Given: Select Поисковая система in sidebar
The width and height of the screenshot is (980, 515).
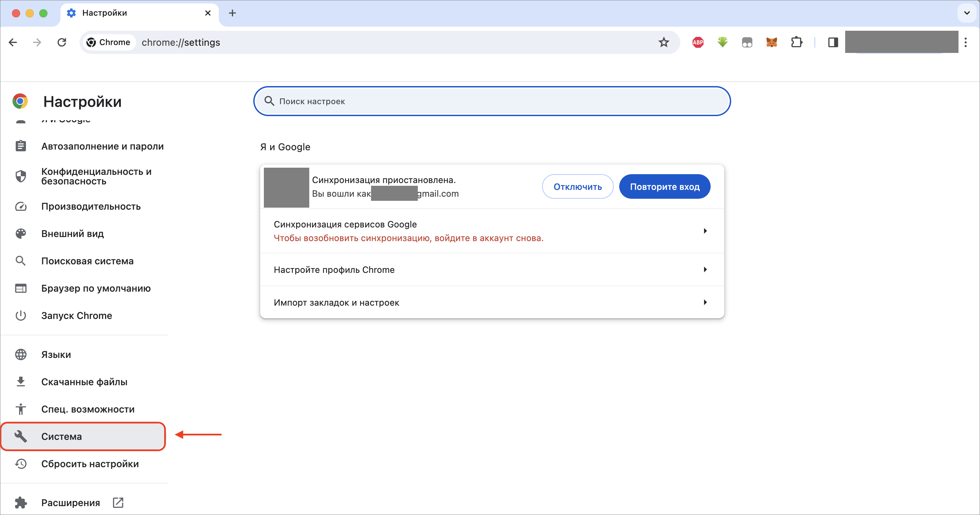Looking at the screenshot, I should point(83,261).
